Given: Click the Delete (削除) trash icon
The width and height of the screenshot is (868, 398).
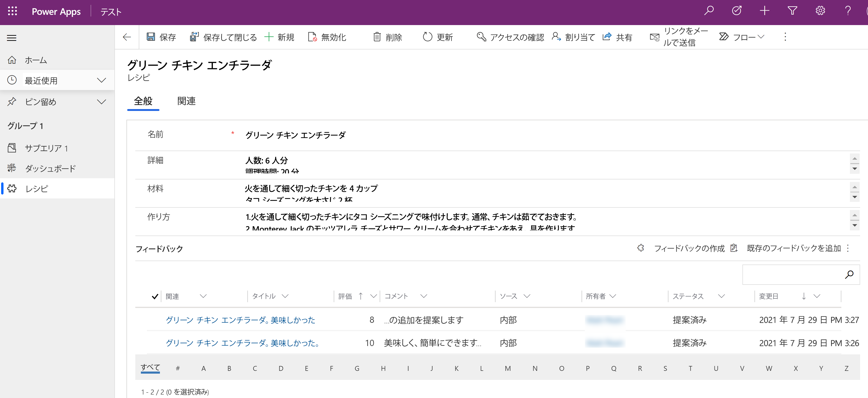Looking at the screenshot, I should coord(377,37).
